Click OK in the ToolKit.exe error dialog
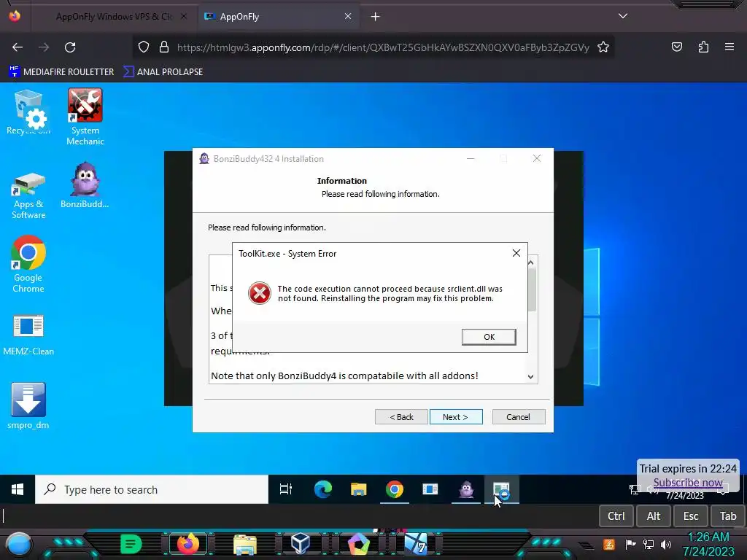 (488, 337)
